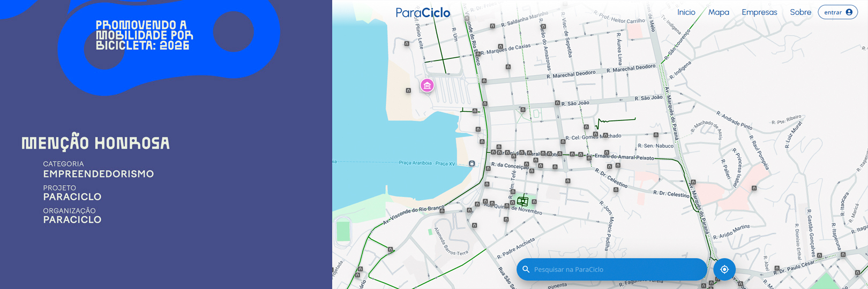Open bike rack marker at start of R. Marechal Deodoro
The image size is (868, 289).
click(x=484, y=81)
